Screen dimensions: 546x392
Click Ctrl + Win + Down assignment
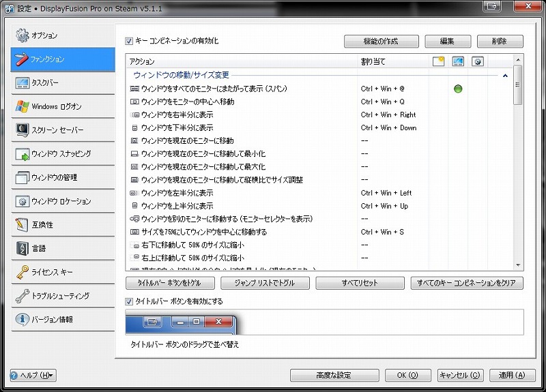click(388, 128)
